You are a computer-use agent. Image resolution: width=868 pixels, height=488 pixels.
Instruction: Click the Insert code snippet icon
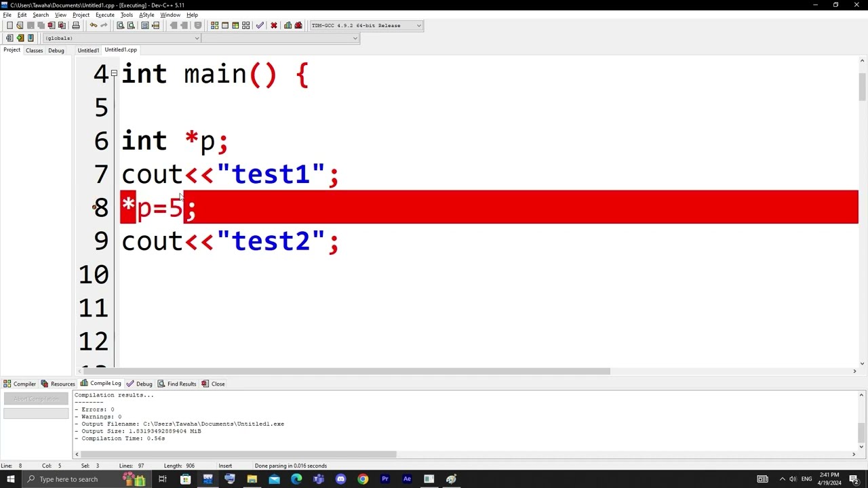[9, 38]
